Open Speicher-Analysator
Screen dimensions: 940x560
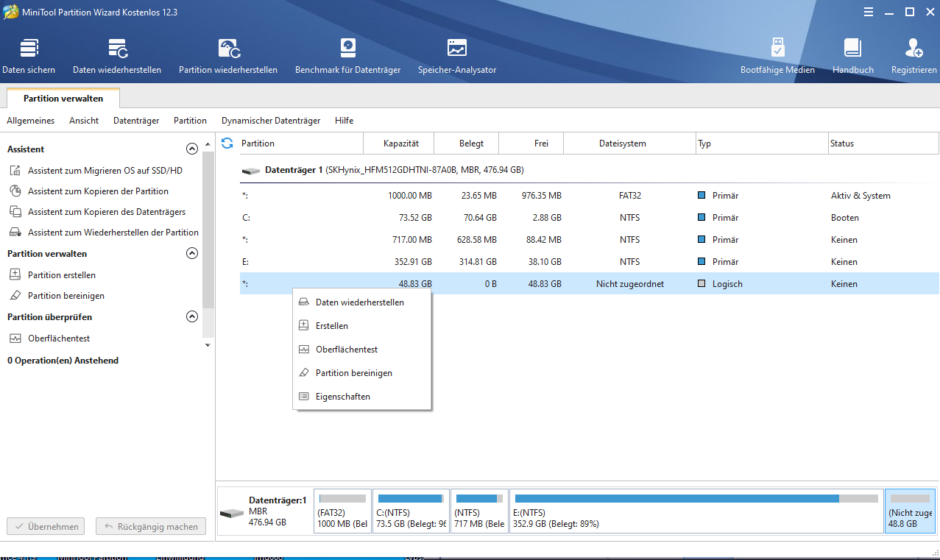457,57
